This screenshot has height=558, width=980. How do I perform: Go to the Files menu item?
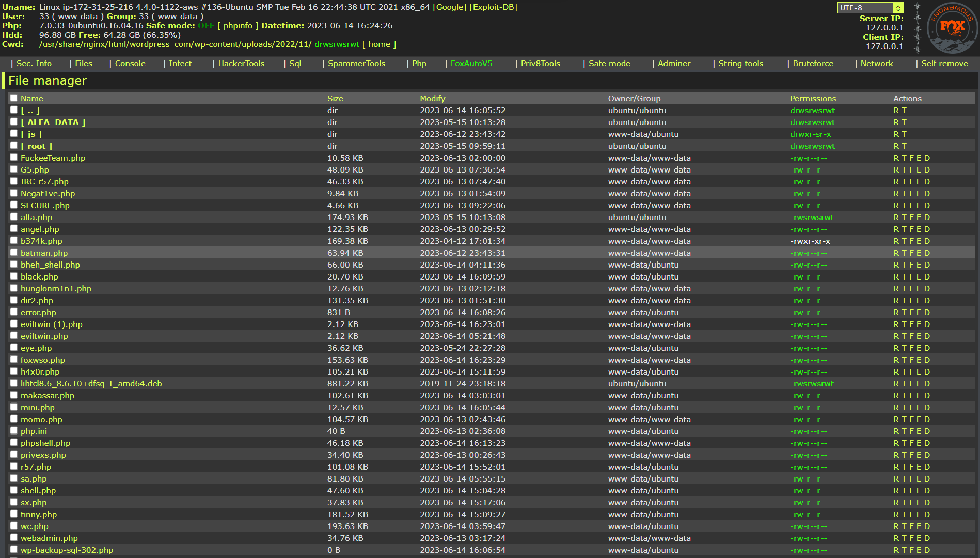pyautogui.click(x=84, y=64)
